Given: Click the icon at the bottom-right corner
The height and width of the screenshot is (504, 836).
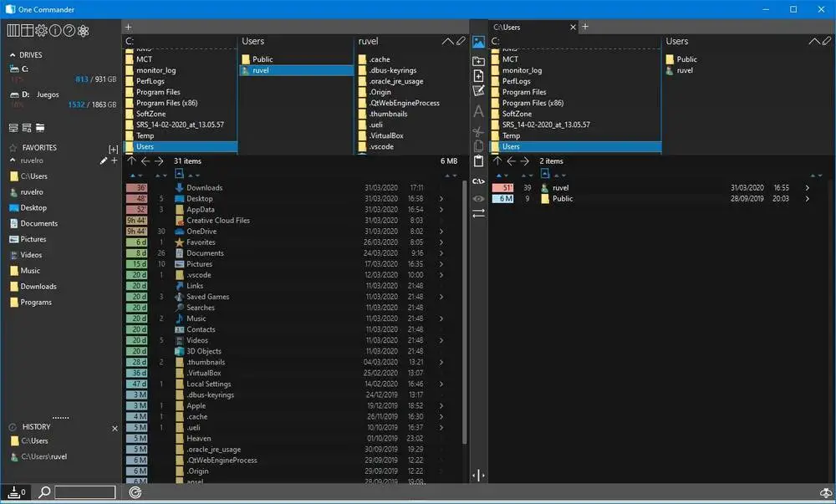Looking at the screenshot, I should tap(826, 493).
